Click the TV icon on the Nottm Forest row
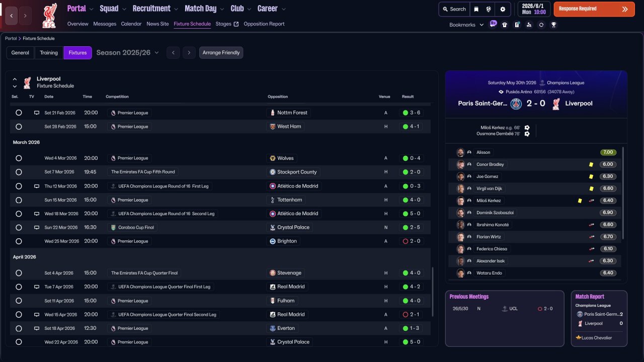The image size is (644, 362). 36,113
